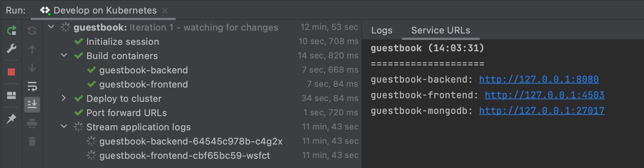Select the Service URLs tab
This screenshot has width=644, height=168.
[441, 31]
